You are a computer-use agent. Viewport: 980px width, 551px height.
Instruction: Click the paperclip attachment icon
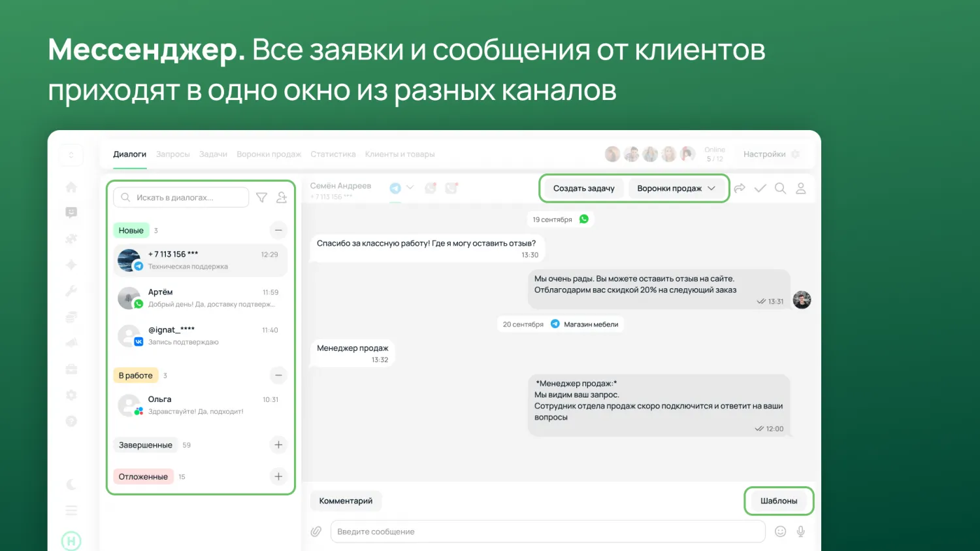[x=316, y=531]
